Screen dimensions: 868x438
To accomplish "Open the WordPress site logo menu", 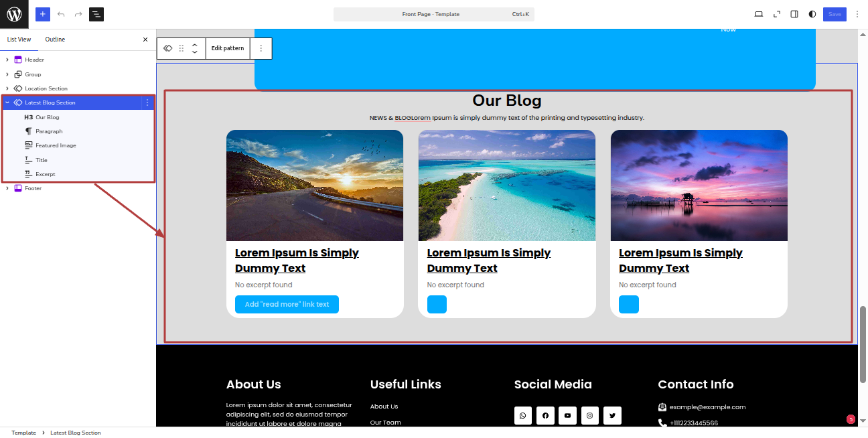I will tap(14, 14).
